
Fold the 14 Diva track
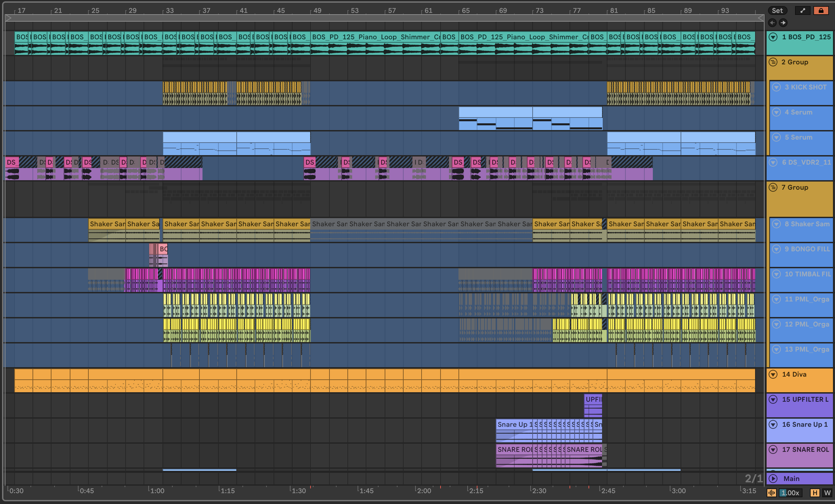tap(773, 374)
